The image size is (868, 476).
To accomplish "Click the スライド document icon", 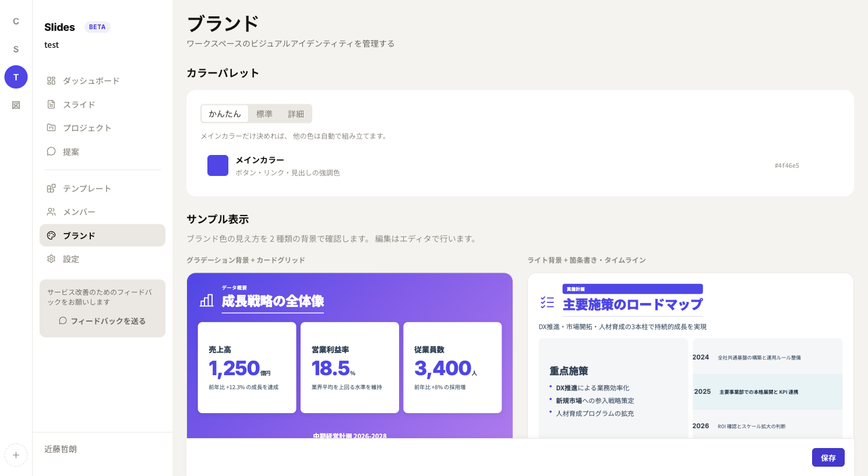I will pos(51,104).
